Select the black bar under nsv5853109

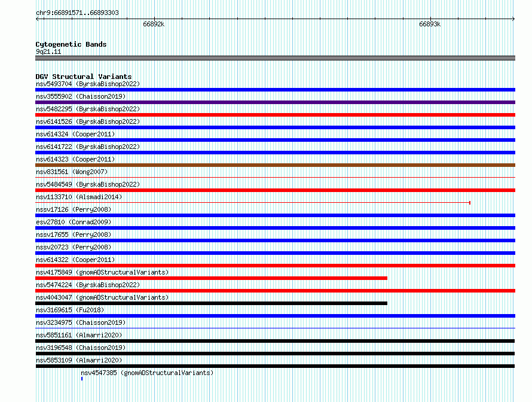click(275, 366)
